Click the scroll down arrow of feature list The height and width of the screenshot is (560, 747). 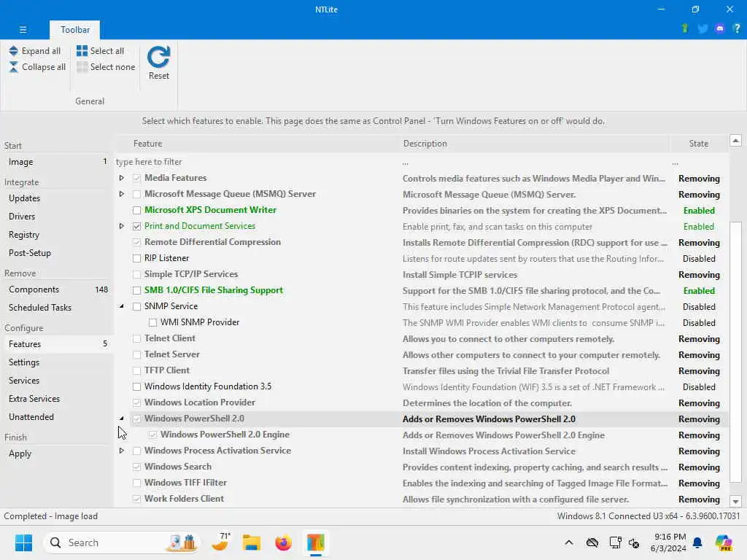[735, 501]
